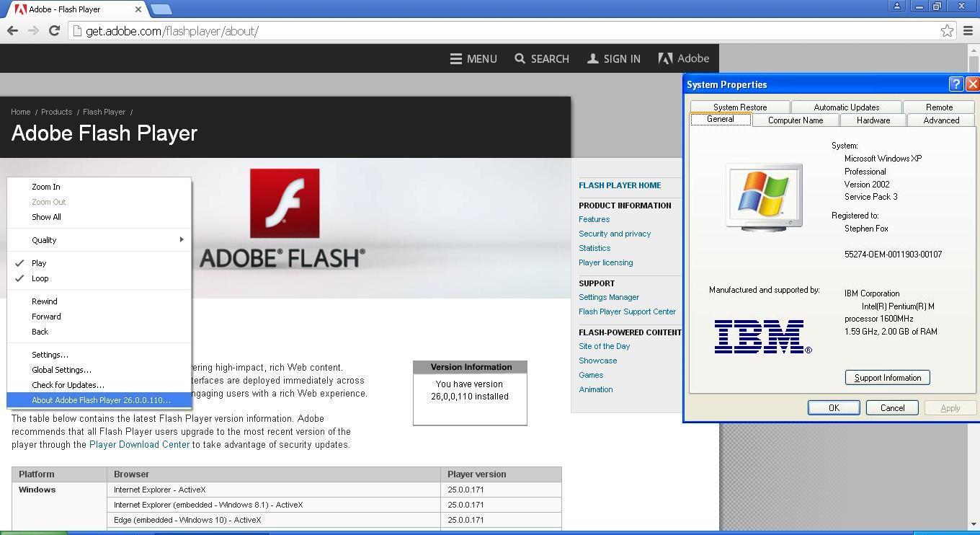
Task: Choose Zoom In from Flash context menu
Action: coord(99,187)
